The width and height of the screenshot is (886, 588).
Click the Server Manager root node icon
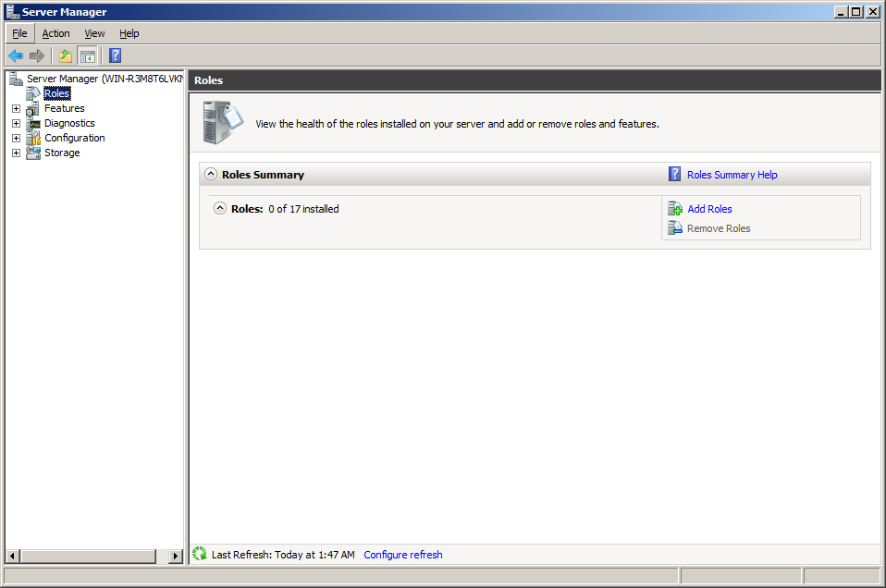16,79
